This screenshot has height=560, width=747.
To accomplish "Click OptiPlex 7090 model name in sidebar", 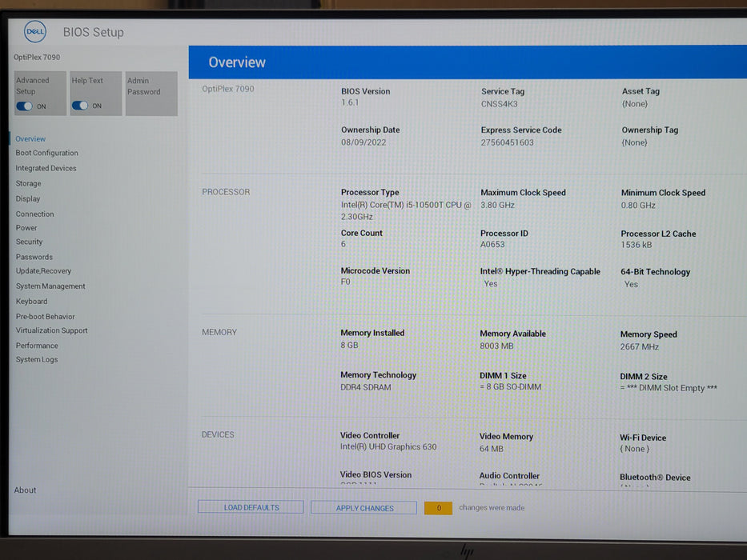I will [37, 57].
